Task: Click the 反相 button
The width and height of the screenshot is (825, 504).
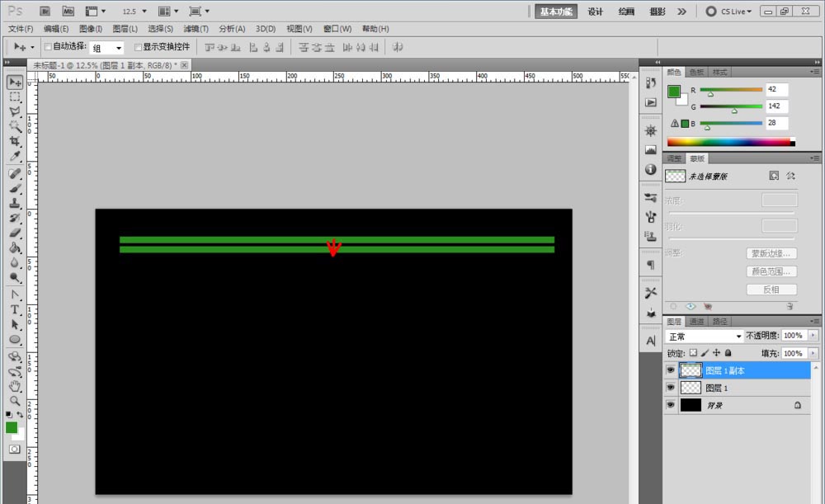Action: pyautogui.click(x=771, y=290)
